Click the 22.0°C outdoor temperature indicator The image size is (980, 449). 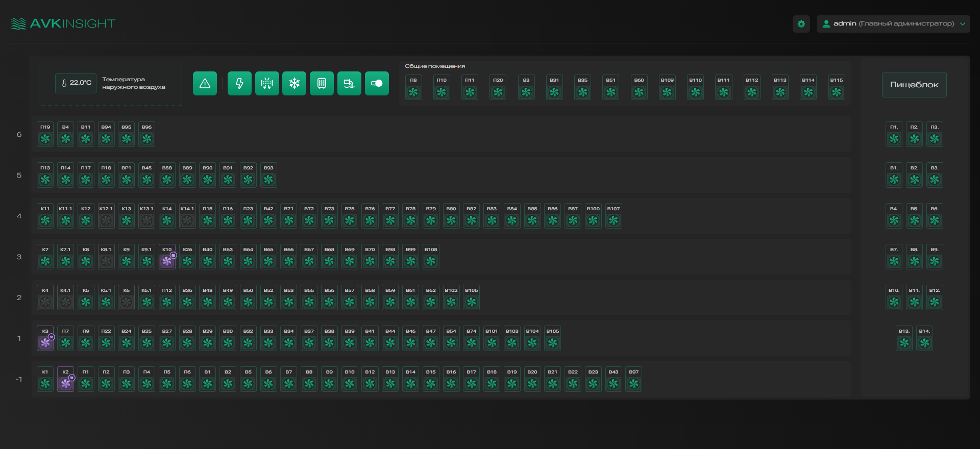(x=76, y=83)
